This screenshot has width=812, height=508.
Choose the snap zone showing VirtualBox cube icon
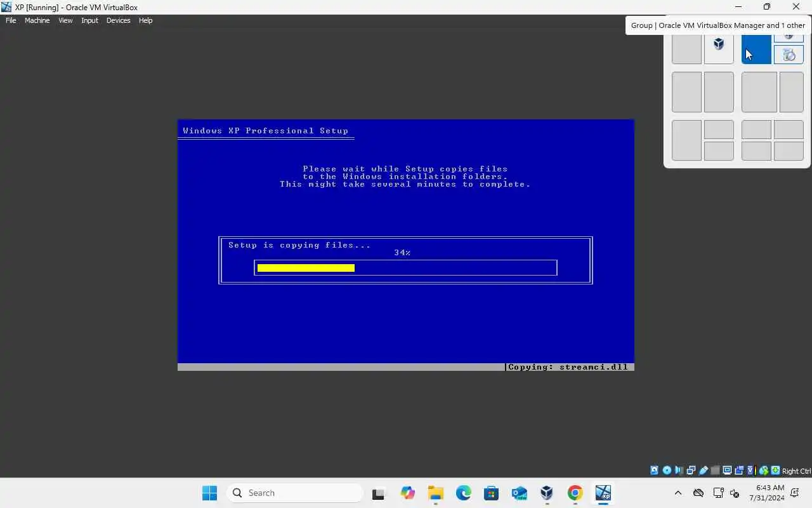(x=719, y=49)
